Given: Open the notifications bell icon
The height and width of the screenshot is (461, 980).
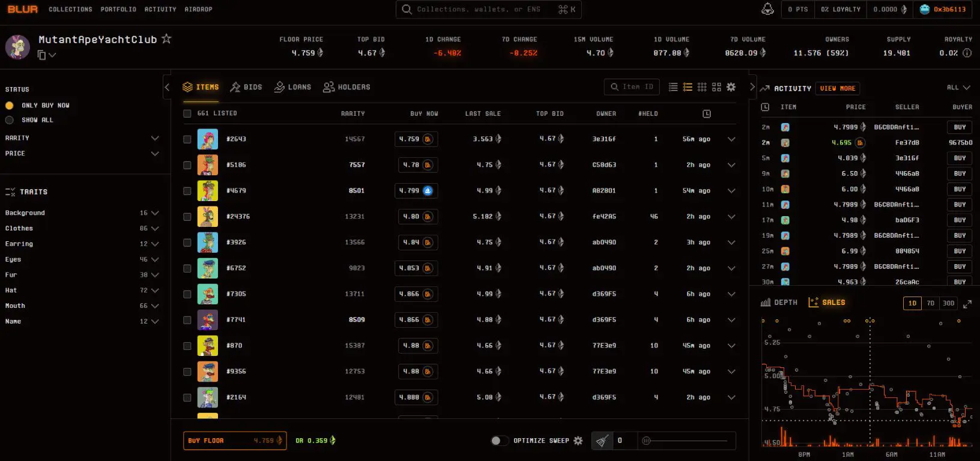Looking at the screenshot, I should pyautogui.click(x=767, y=9).
